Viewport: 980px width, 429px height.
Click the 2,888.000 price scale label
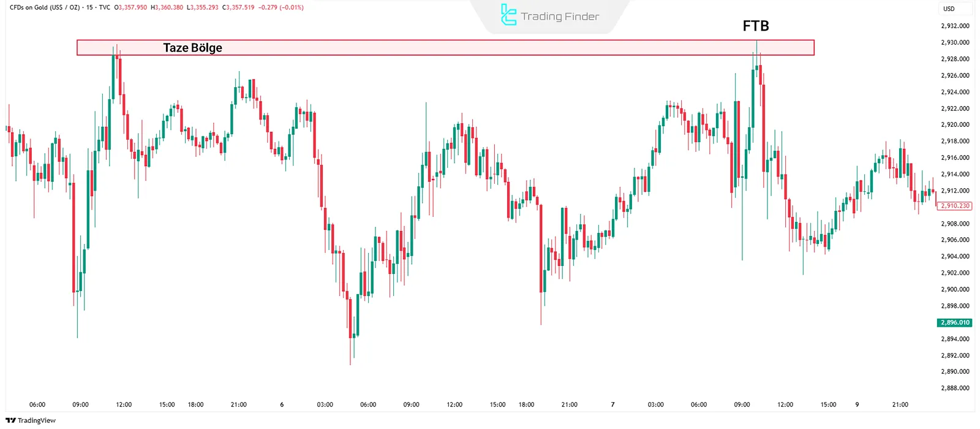click(x=955, y=388)
